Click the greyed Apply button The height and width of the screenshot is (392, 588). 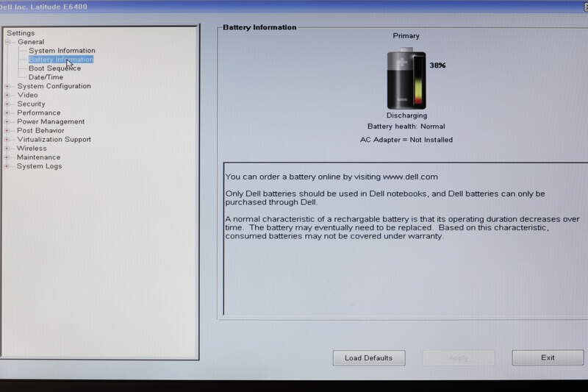459,358
